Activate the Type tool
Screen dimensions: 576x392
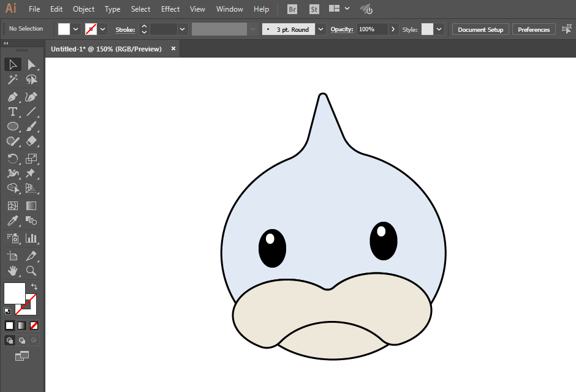coord(12,111)
